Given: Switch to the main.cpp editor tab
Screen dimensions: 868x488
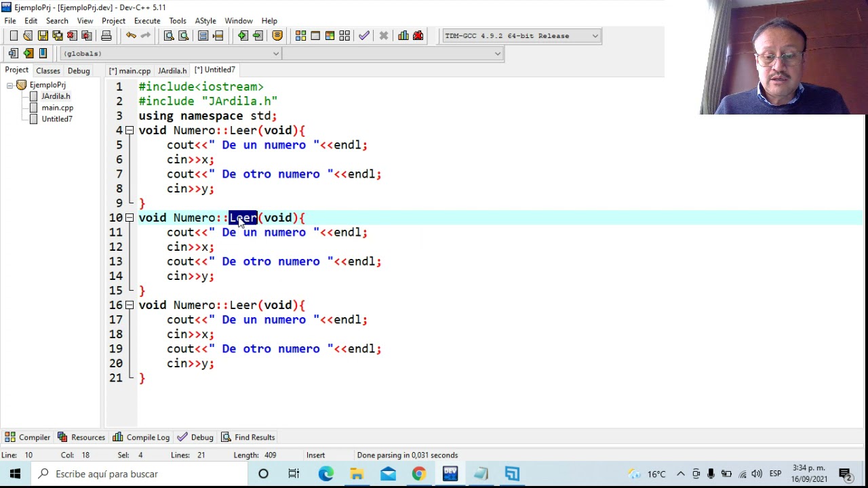Looking at the screenshot, I should (130, 70).
